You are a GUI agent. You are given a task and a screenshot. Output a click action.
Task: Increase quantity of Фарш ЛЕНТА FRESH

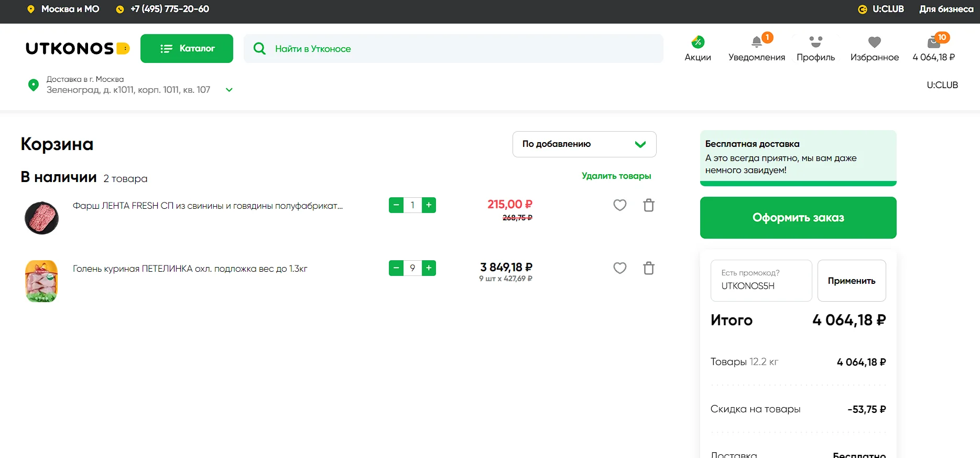[429, 205]
